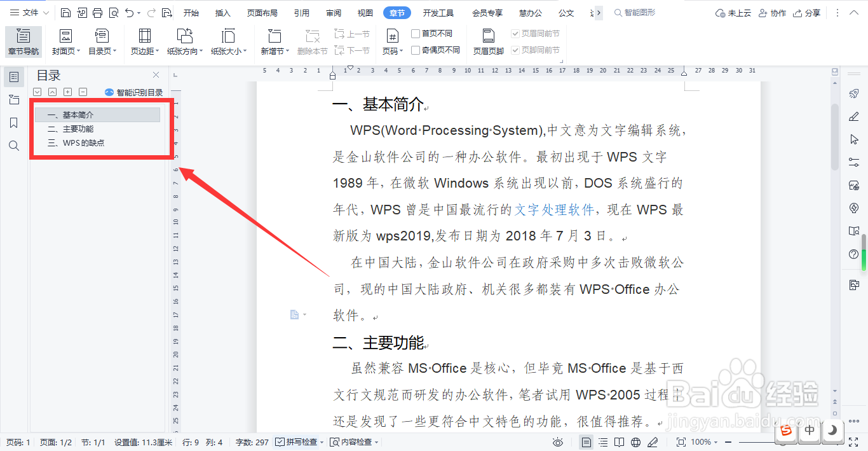Click the vertical scrollbar thumb

(x=834, y=136)
